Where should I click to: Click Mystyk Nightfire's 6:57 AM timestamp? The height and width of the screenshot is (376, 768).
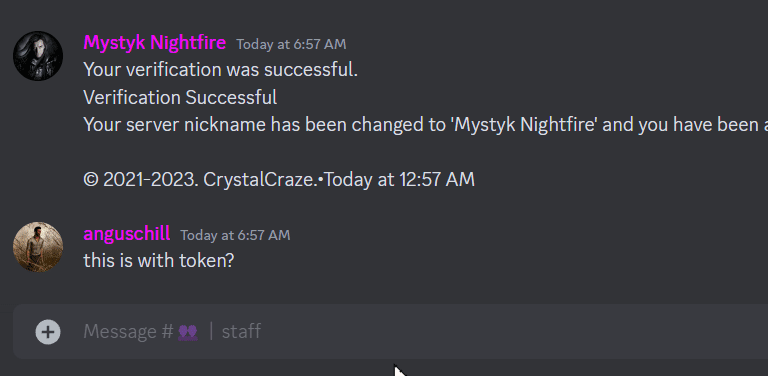point(291,45)
